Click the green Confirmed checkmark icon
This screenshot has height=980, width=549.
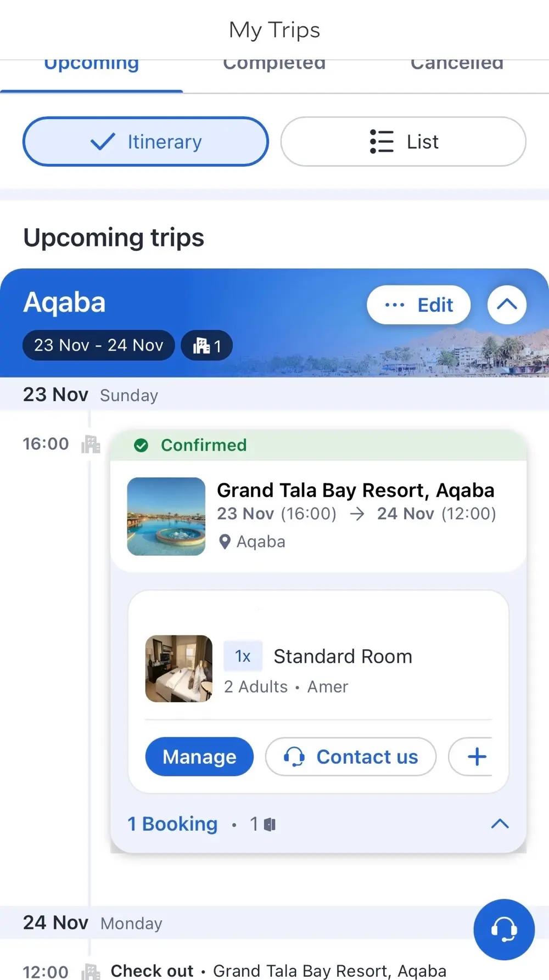(x=141, y=445)
